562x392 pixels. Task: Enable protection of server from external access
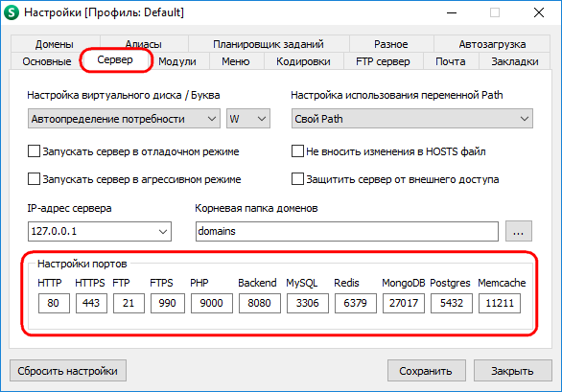(297, 179)
